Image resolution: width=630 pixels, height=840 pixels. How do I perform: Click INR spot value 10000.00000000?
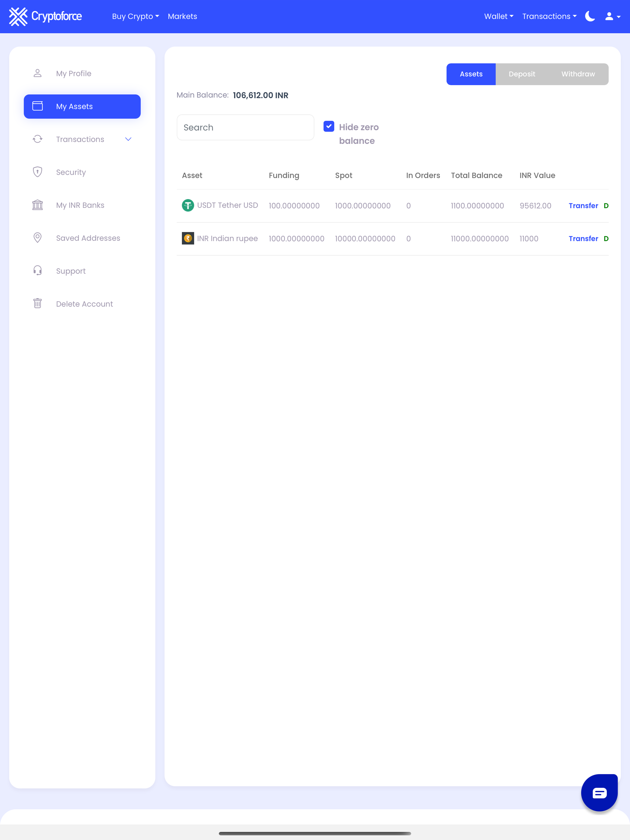point(365,238)
